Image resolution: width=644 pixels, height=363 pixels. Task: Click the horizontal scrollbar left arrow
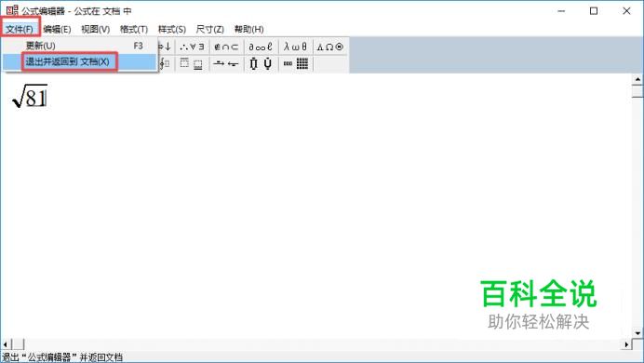[6, 344]
